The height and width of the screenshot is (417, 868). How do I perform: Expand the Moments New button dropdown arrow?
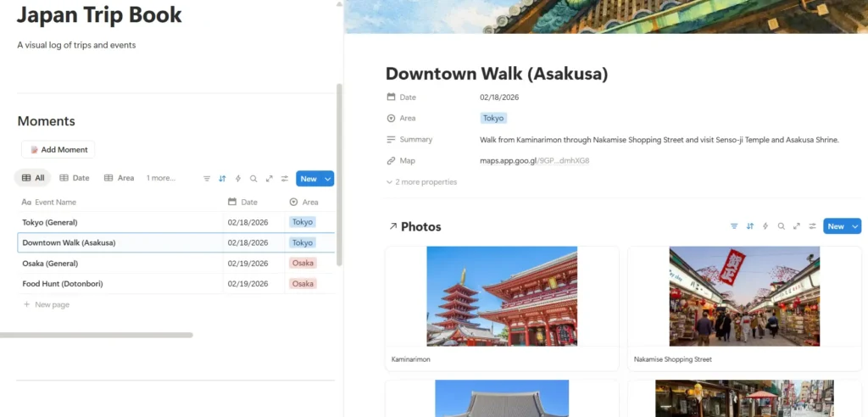coord(327,179)
